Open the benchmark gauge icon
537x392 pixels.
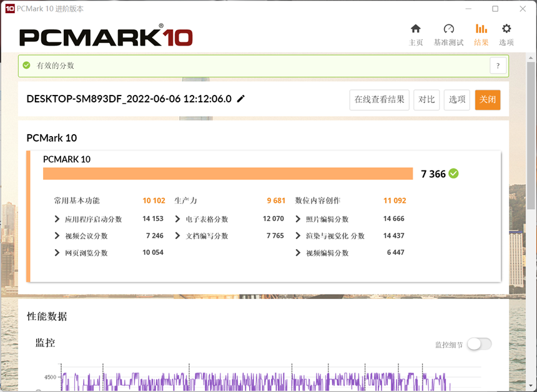click(448, 29)
